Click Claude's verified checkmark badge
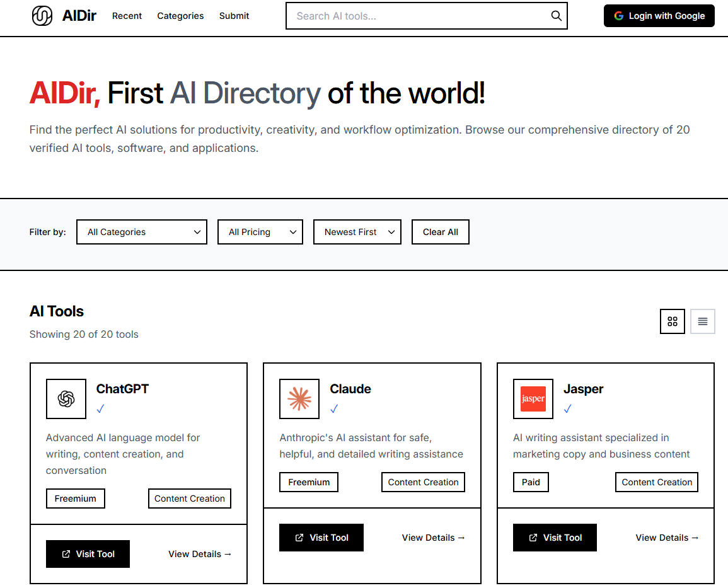 tap(334, 409)
